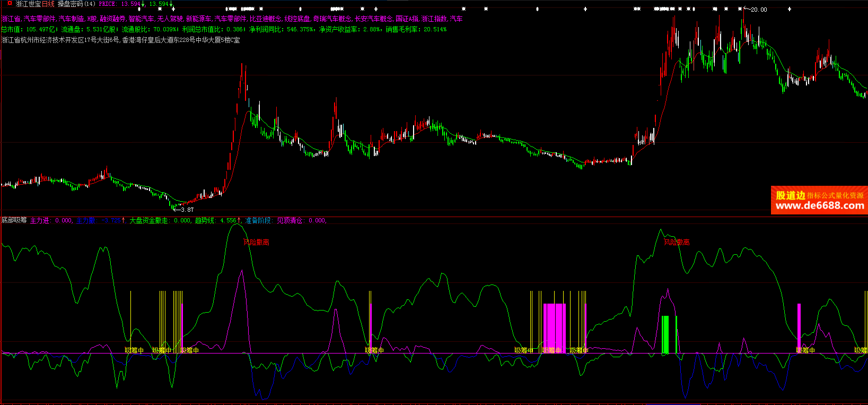Image resolution: width=868 pixels, height=405 pixels.
Task: Select the 准备阶段 indicator label
Action: [258, 220]
